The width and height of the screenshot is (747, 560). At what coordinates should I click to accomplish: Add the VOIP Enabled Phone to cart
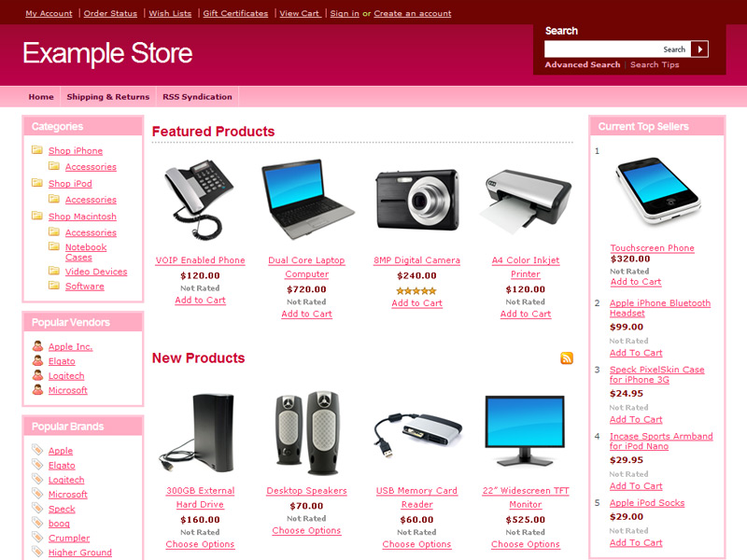200,301
